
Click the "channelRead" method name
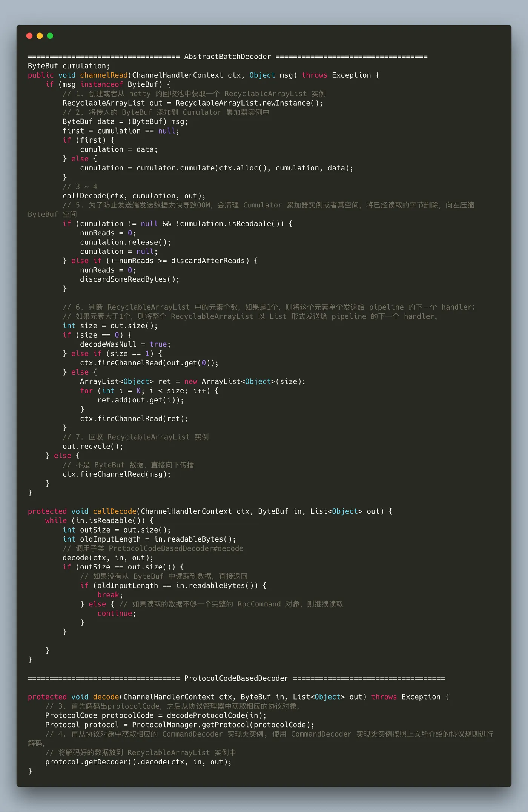(104, 75)
